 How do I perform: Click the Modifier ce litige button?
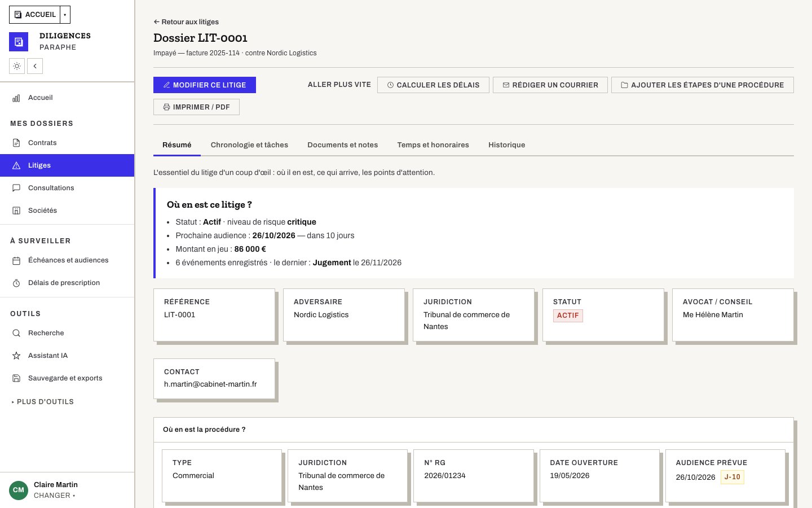(205, 85)
